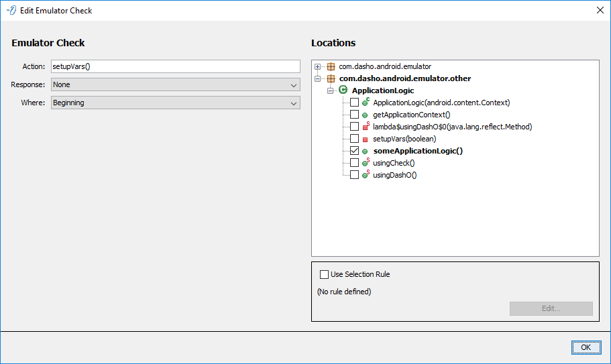
Task: Click the green ApplicationLogic class icon
Action: 343,90
